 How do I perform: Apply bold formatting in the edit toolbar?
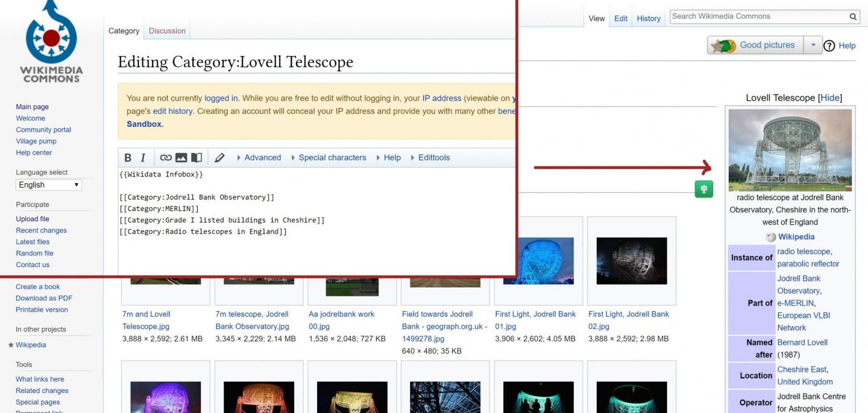click(127, 157)
